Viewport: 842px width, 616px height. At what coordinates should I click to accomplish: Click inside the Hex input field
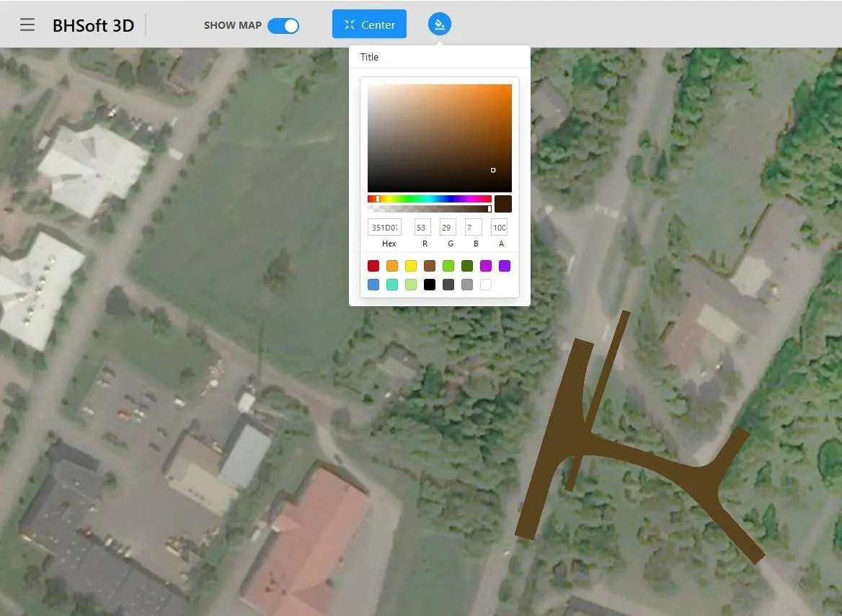pos(384,227)
